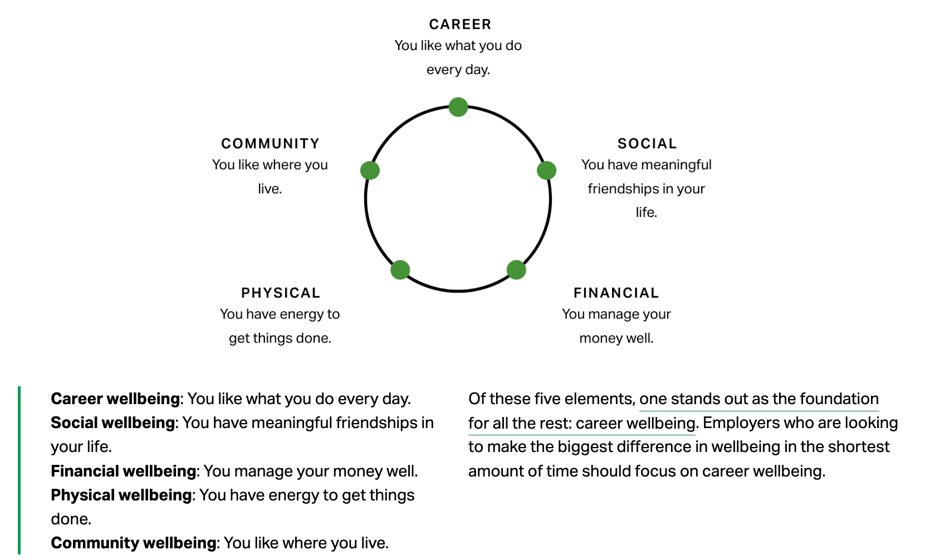The image size is (930, 560).
Task: Select the PHYSICAL heading in diagram
Action: point(281,293)
